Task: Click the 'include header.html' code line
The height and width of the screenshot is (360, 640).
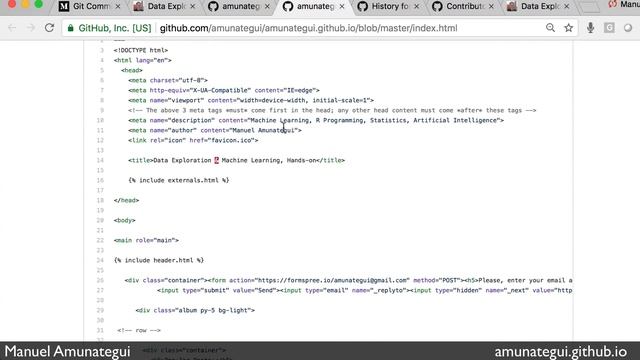Action: [x=159, y=260]
